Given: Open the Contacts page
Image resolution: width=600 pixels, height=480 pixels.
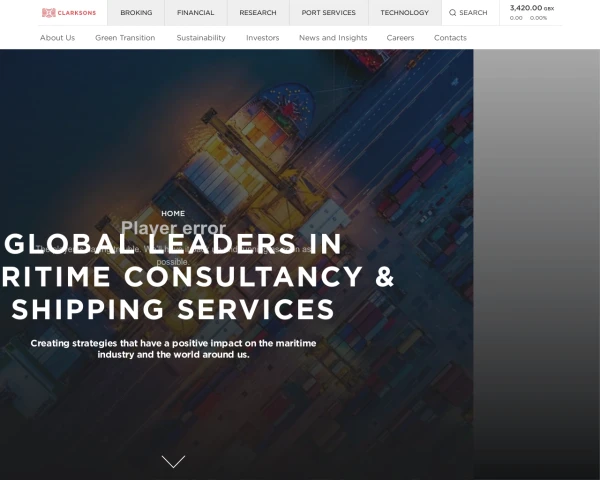Looking at the screenshot, I should (x=450, y=38).
